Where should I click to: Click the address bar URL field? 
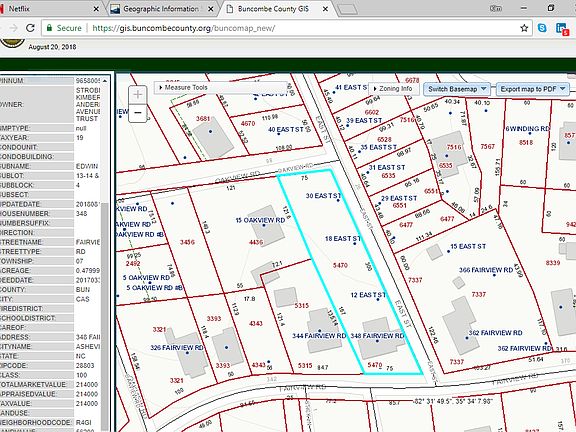click(x=287, y=28)
